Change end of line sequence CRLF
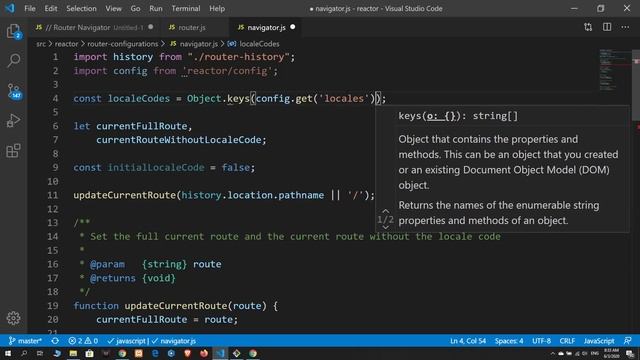Image resolution: width=640 pixels, height=360 pixels. click(x=567, y=341)
